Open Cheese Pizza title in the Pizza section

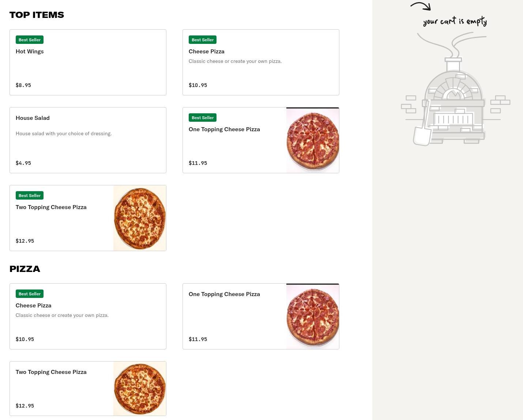[x=33, y=306]
